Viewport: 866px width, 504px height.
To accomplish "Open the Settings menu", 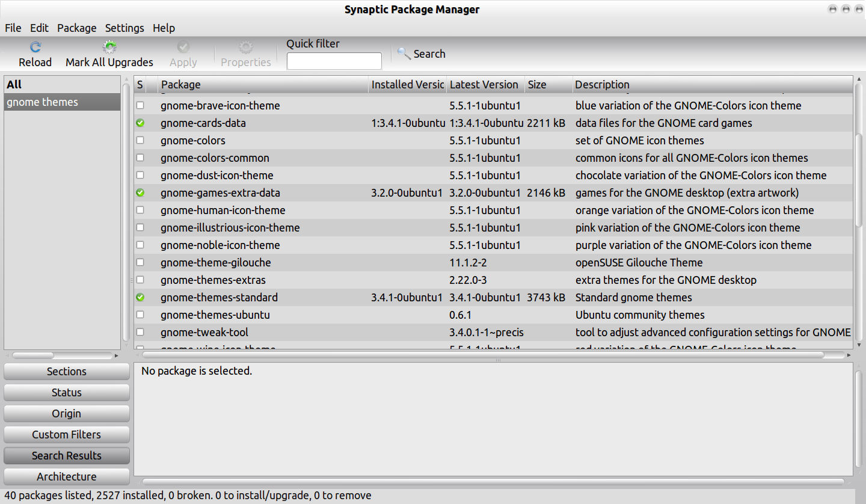I will [124, 28].
